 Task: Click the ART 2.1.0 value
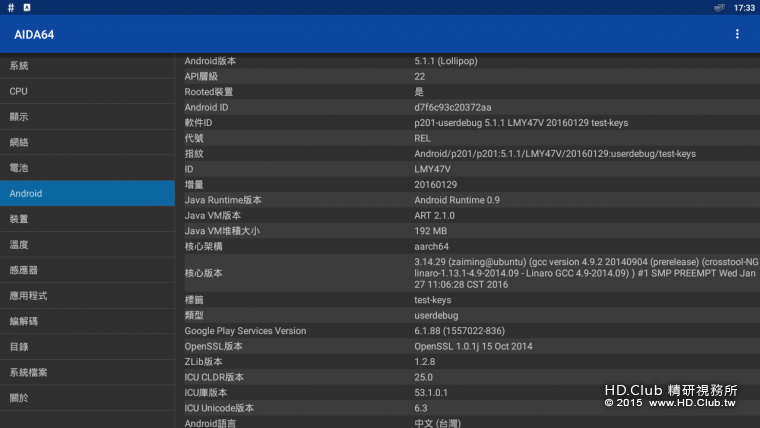(x=434, y=216)
